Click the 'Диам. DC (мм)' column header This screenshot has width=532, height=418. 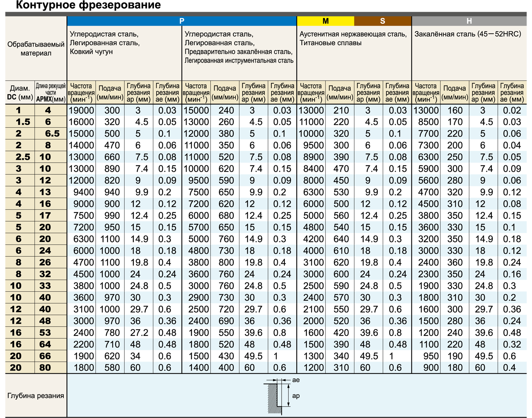(x=20, y=93)
